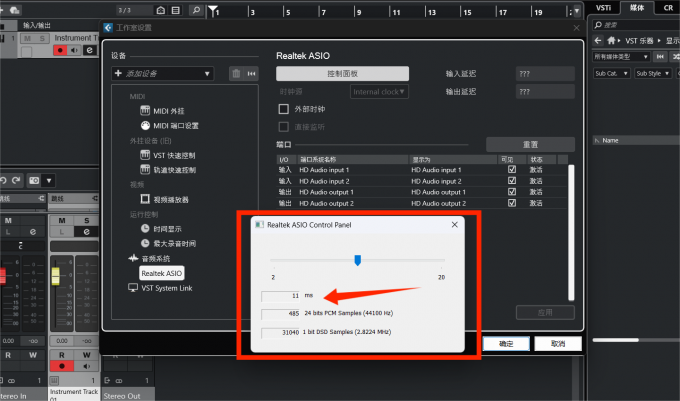The height and width of the screenshot is (401, 680).
Task: Select MIDI 外挂 in device tree
Action: coord(163,111)
